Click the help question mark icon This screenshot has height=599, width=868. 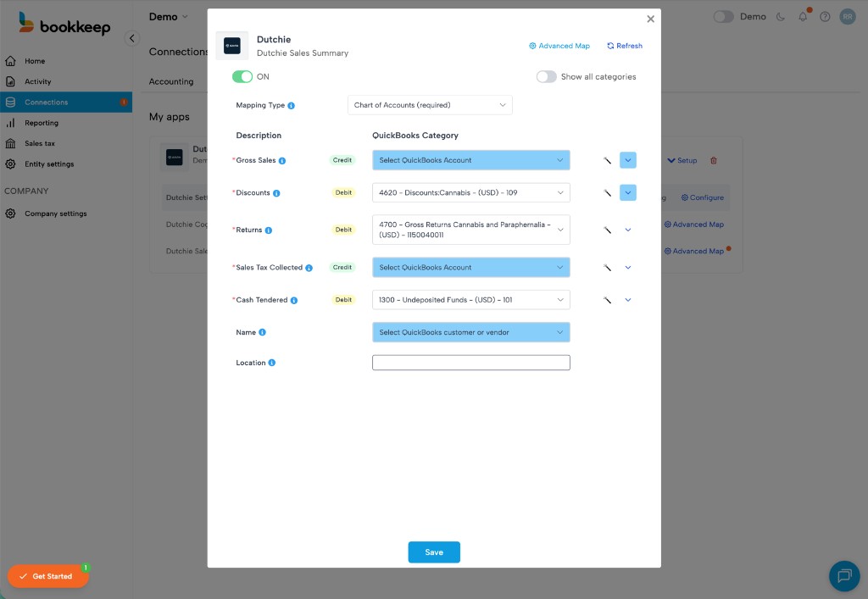tap(825, 17)
